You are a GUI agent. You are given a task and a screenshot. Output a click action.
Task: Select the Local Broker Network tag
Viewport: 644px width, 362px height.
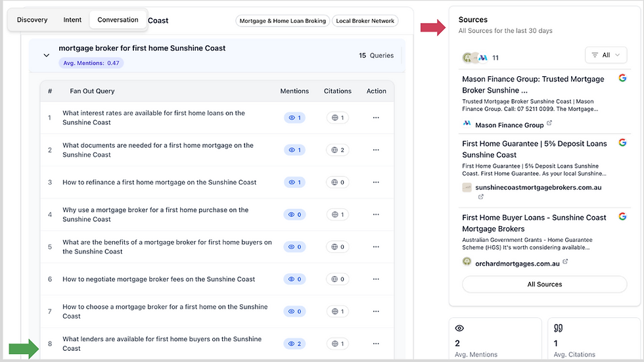[x=365, y=21]
